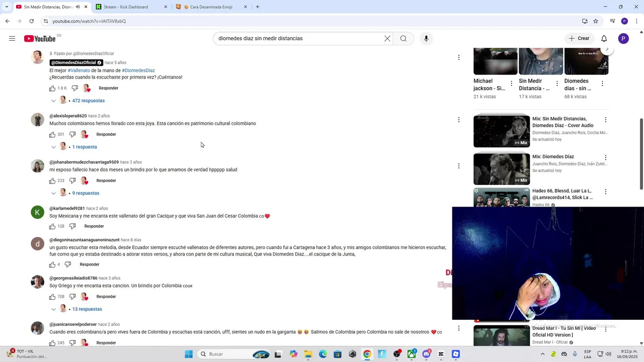Reply to the pinned comment via Responder
The width and height of the screenshot is (644, 362).
(x=109, y=88)
